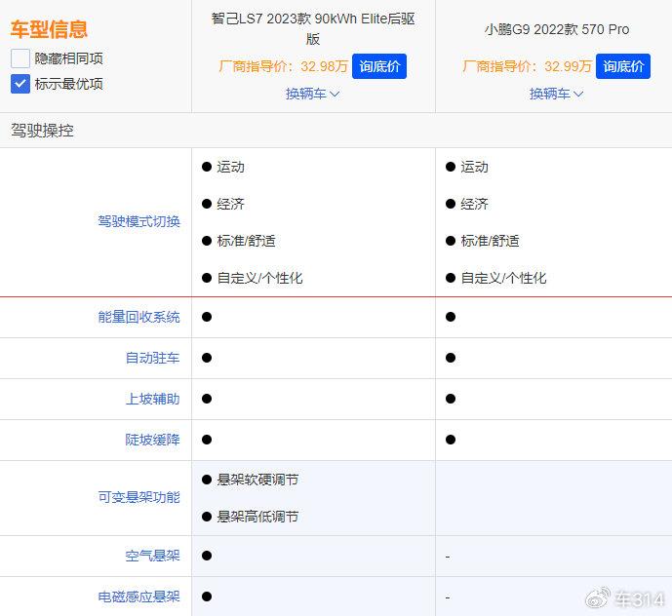Open the 空气悬架 parameter link

[152, 556]
